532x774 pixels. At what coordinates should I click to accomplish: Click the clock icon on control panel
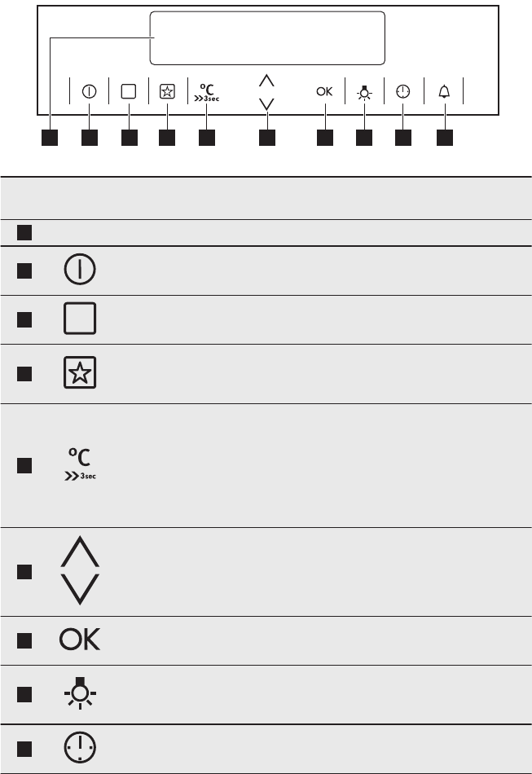(x=403, y=91)
